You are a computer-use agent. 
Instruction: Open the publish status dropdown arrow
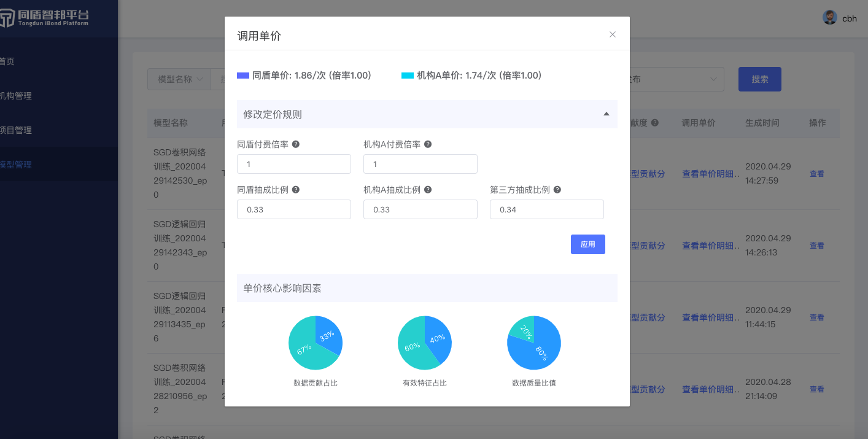(x=713, y=79)
